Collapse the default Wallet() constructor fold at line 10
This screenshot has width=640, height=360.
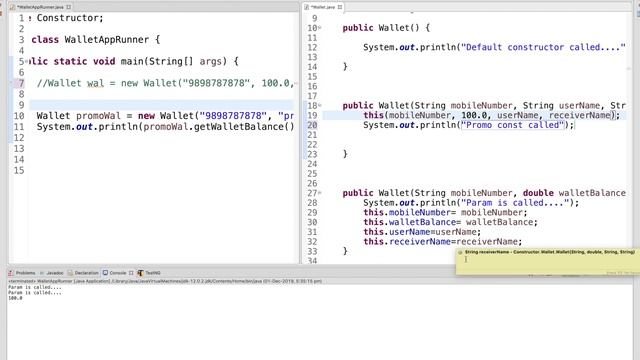point(320,28)
